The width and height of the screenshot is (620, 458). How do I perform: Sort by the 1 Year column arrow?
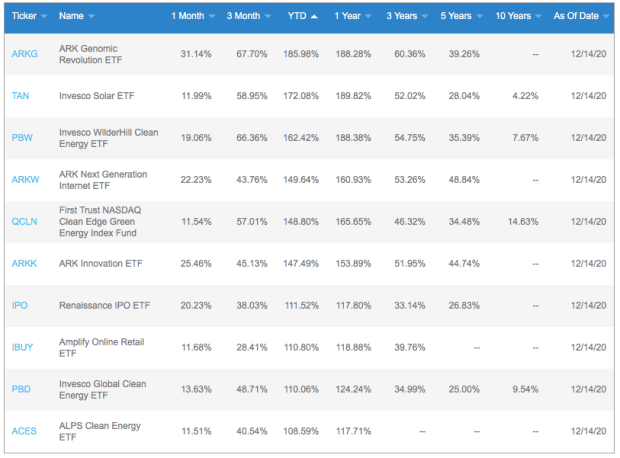(368, 16)
